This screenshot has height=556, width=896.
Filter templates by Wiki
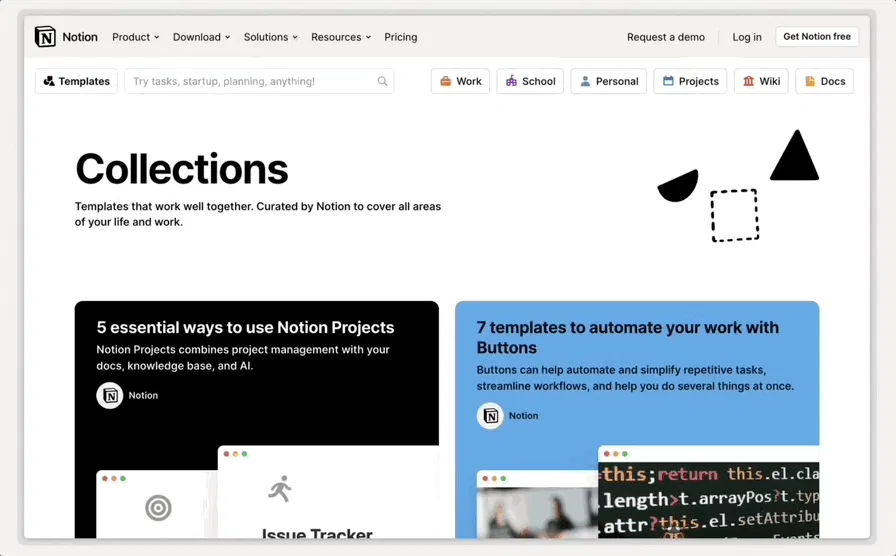[761, 81]
